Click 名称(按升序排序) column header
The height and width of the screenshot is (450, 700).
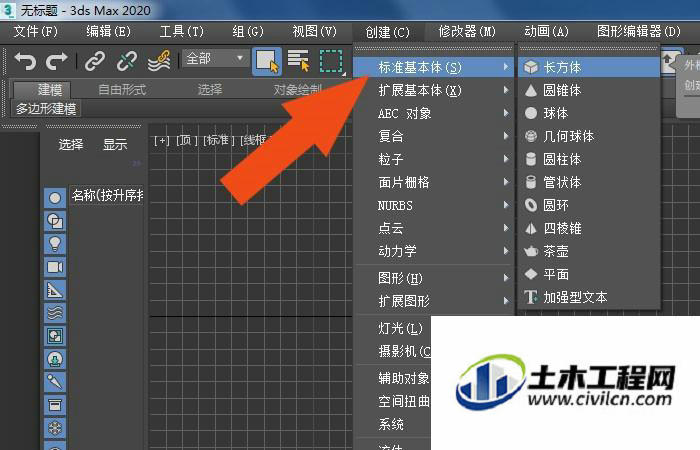[x=107, y=196]
